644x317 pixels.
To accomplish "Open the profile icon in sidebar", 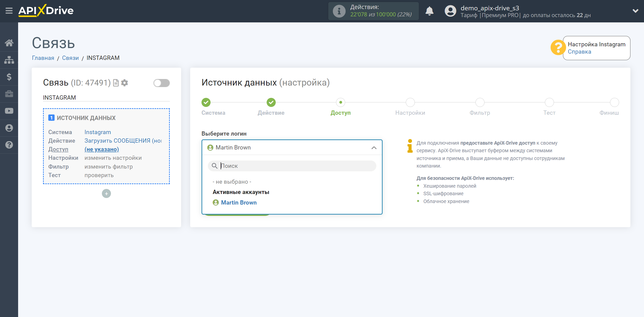I will (9, 128).
